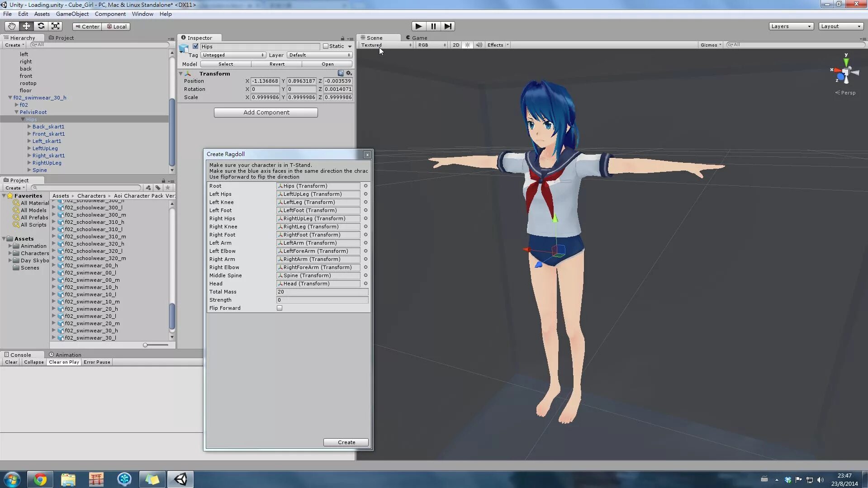Pause the game playback
868x488 pixels.
point(433,26)
